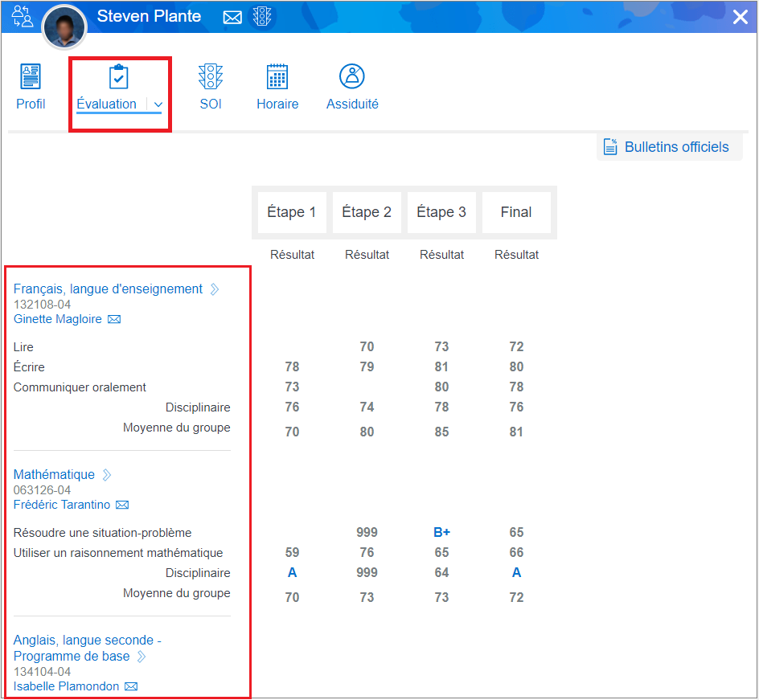Expand the Mathématique course chevron
Viewport: 759px width, 700px height.
click(107, 475)
